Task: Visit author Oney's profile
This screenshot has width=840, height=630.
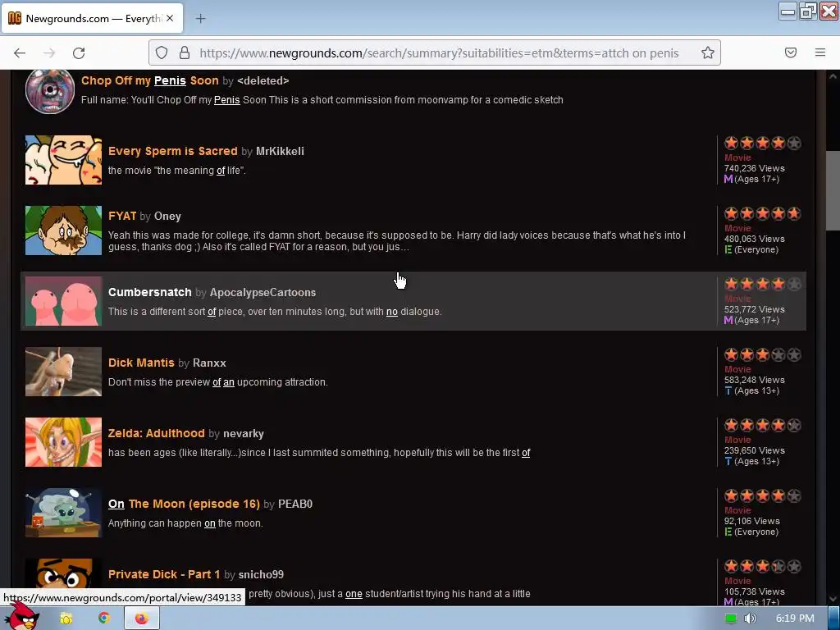Action: (167, 216)
